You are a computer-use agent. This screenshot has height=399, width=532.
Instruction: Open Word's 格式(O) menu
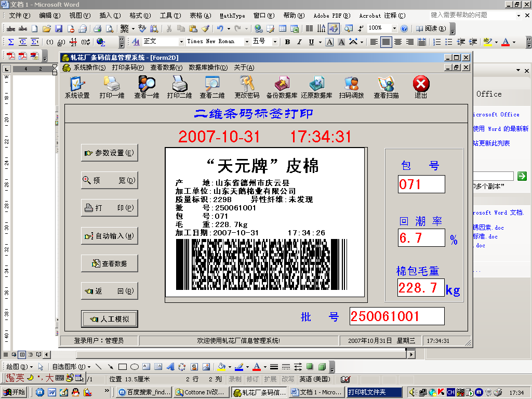(140, 16)
